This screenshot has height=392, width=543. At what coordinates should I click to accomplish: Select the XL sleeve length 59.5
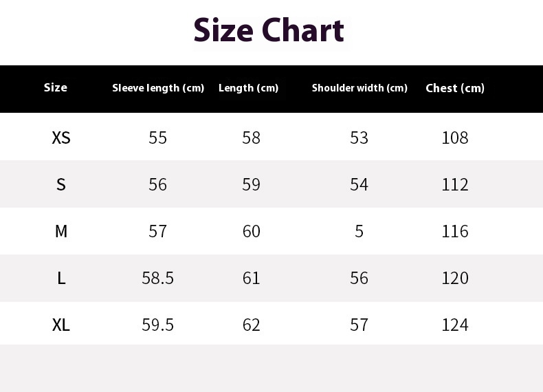click(x=157, y=325)
